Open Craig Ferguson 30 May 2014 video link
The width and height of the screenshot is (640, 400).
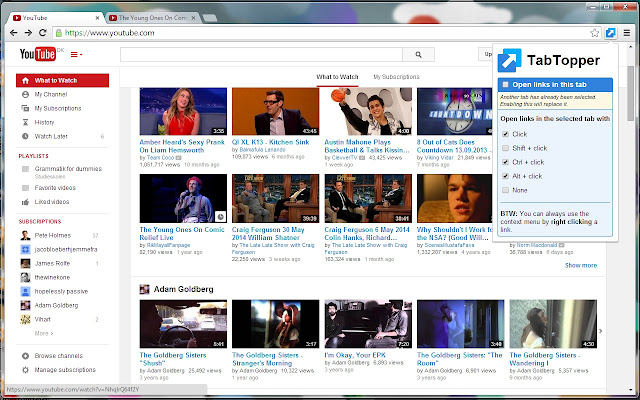pyautogui.click(x=267, y=233)
